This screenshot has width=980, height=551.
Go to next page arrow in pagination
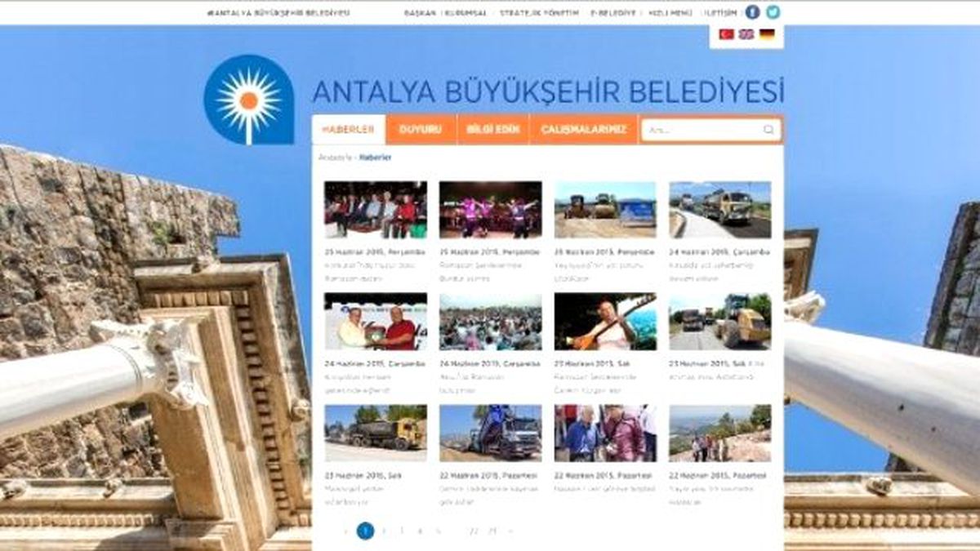pos(510,531)
